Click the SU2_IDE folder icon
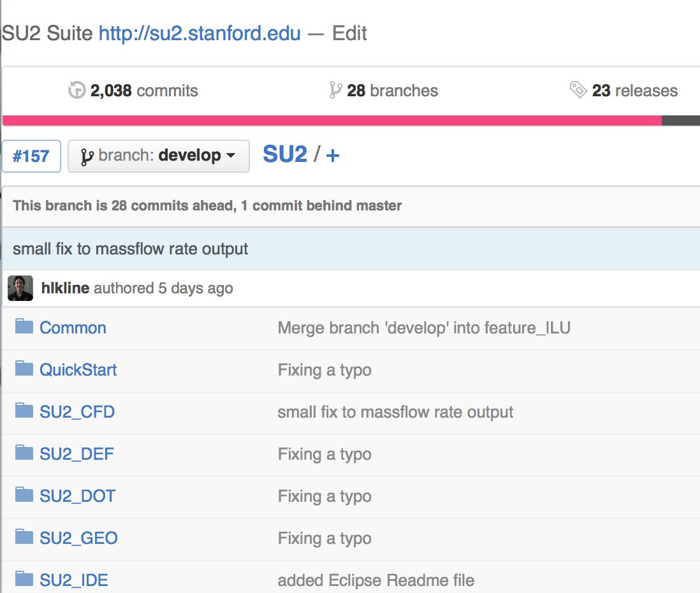The image size is (700, 593). point(24,578)
